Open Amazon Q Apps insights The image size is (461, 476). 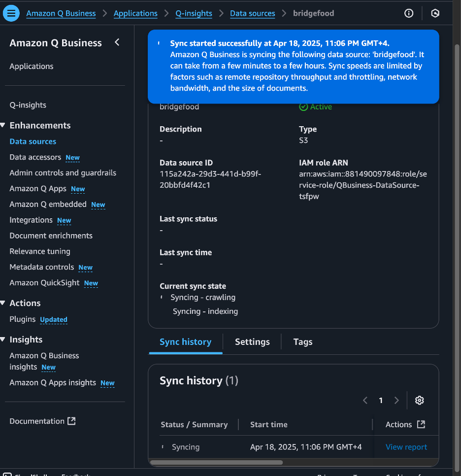(x=53, y=383)
